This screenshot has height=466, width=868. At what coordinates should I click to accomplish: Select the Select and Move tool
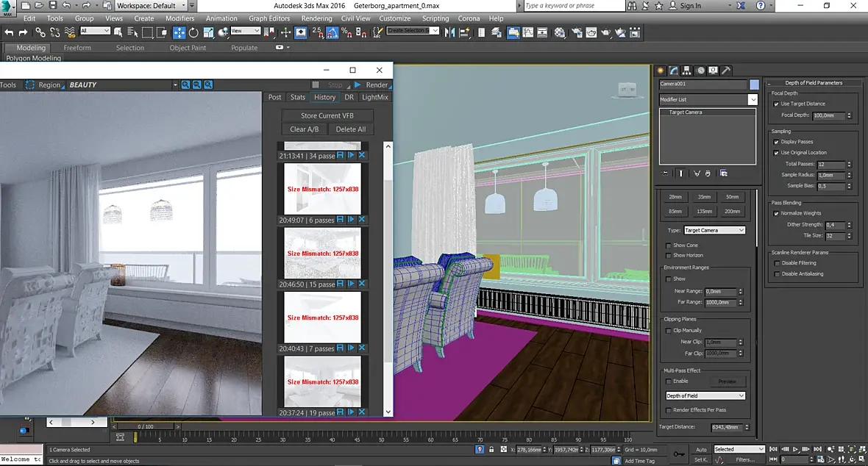tap(179, 32)
